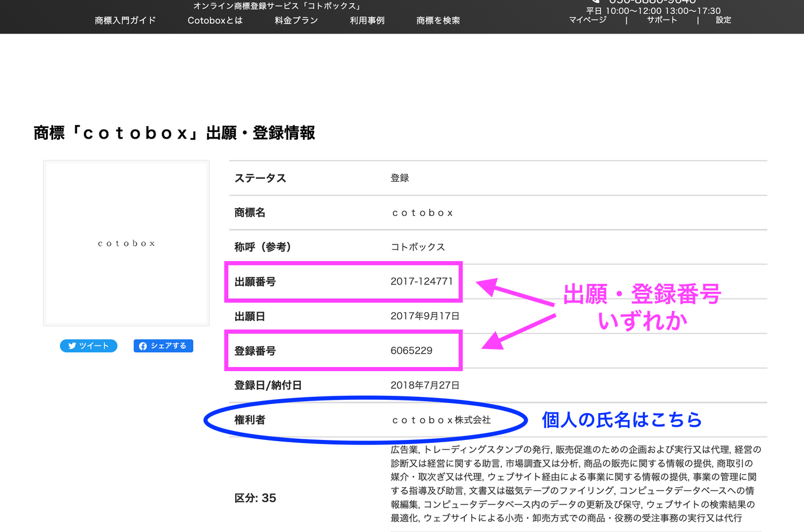Screen dimensions: 804x532
Task: Open the 商標入門ガイド menu item
Action: coord(125,20)
